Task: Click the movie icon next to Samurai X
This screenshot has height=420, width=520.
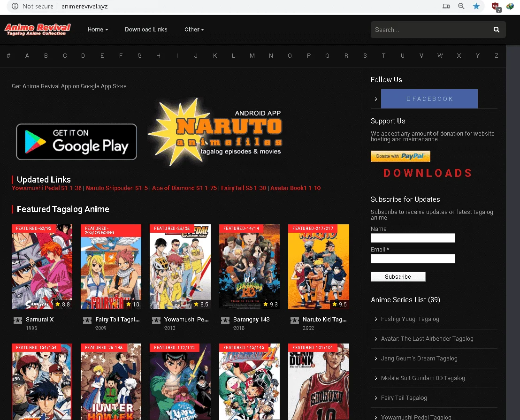Action: [x=18, y=320]
